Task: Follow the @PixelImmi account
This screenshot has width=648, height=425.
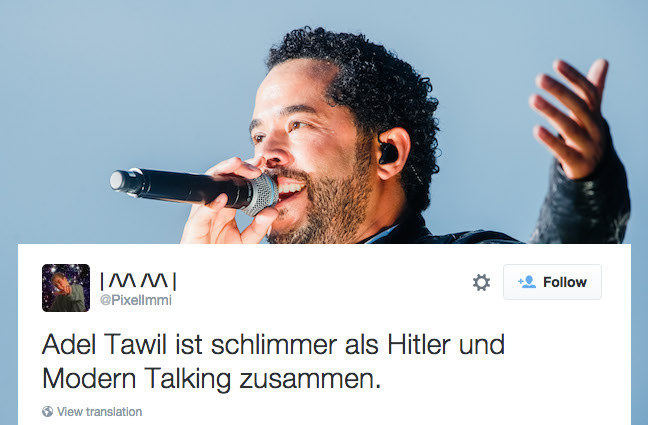Action: tap(552, 282)
